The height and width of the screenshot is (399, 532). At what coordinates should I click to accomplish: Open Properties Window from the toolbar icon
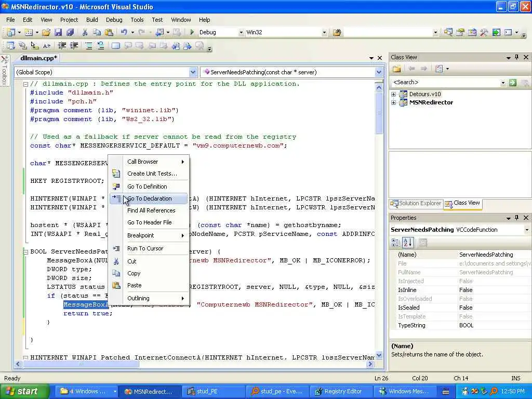(x=460, y=32)
